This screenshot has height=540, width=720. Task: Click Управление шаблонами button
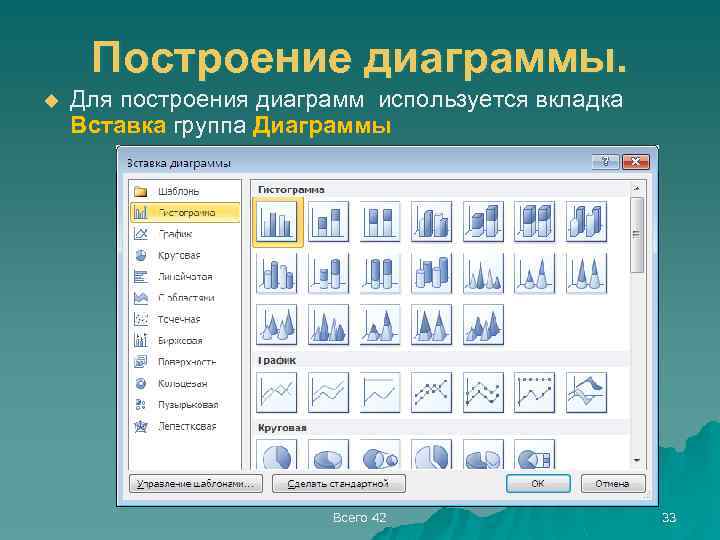pyautogui.click(x=196, y=484)
